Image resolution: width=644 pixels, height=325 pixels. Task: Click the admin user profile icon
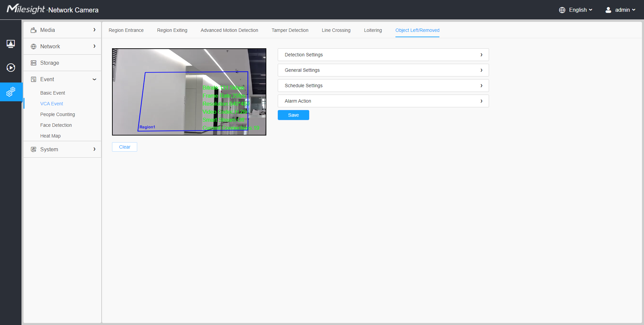click(608, 10)
